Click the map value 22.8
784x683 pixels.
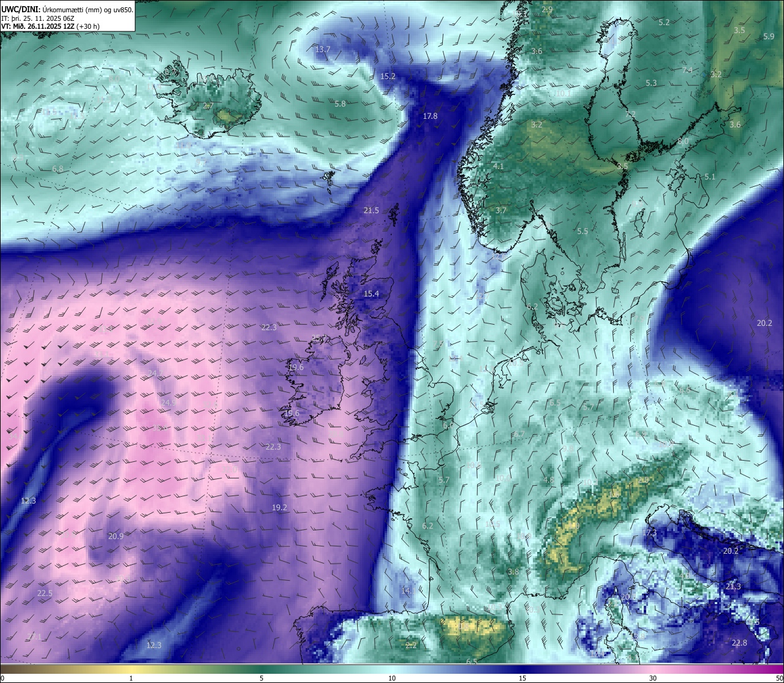coord(739,643)
